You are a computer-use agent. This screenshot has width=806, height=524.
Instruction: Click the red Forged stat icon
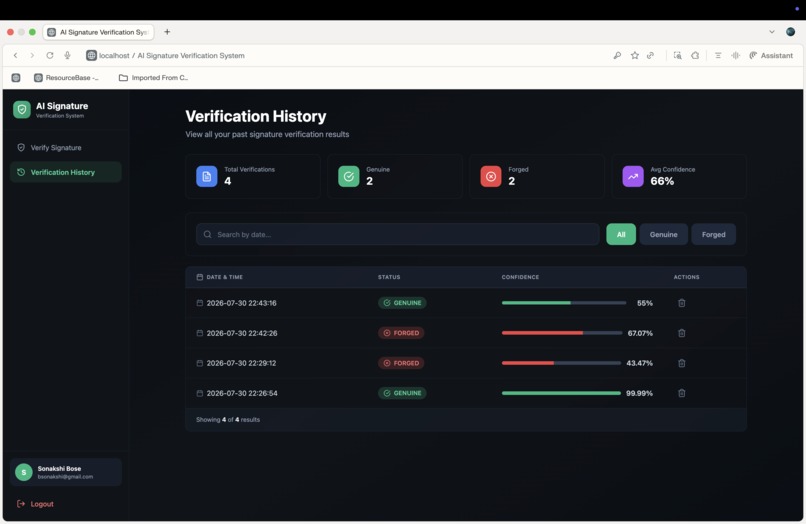click(x=491, y=176)
